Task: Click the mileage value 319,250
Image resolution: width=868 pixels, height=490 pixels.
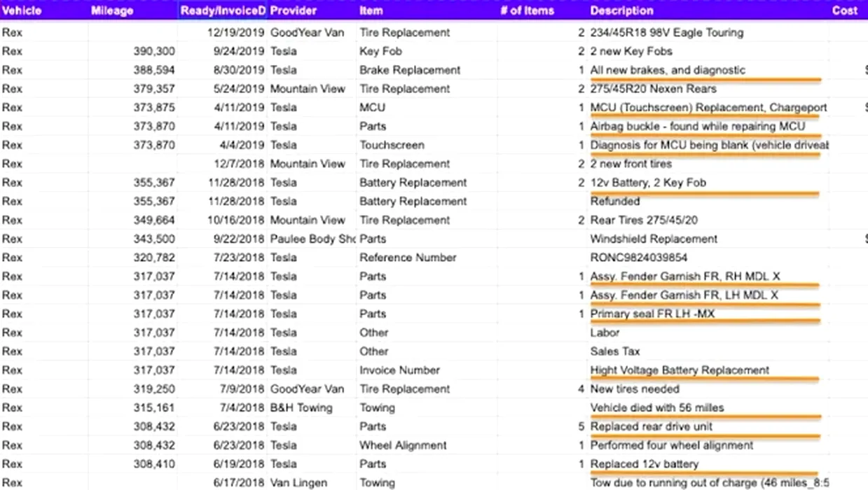Action: tap(154, 388)
